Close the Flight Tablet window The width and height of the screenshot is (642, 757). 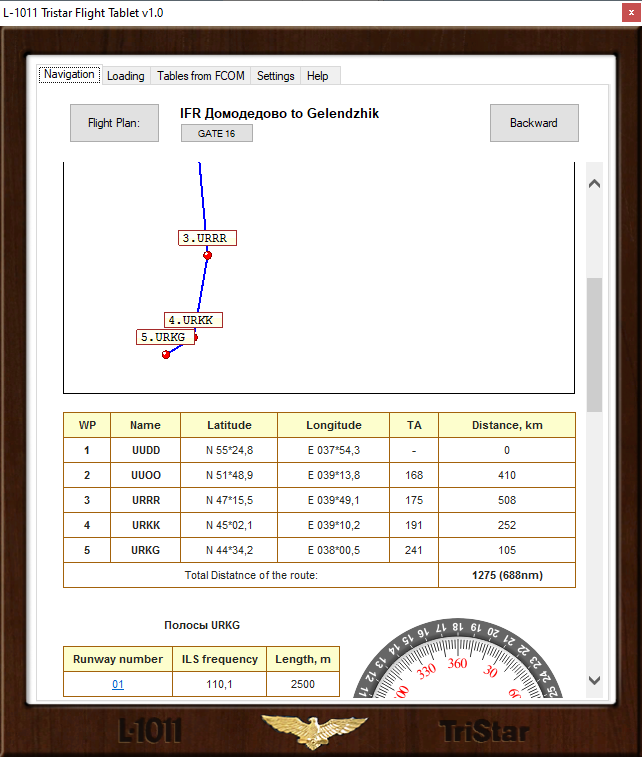click(631, 13)
